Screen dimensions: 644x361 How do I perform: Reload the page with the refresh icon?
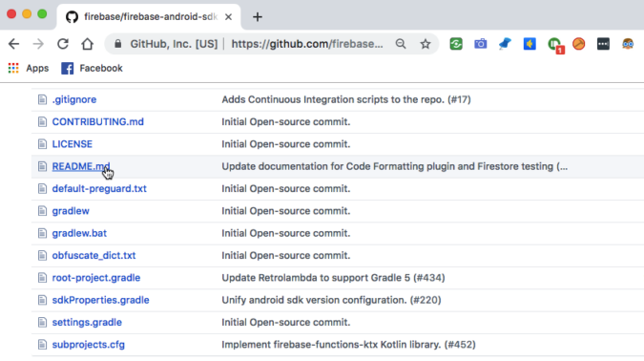point(63,44)
